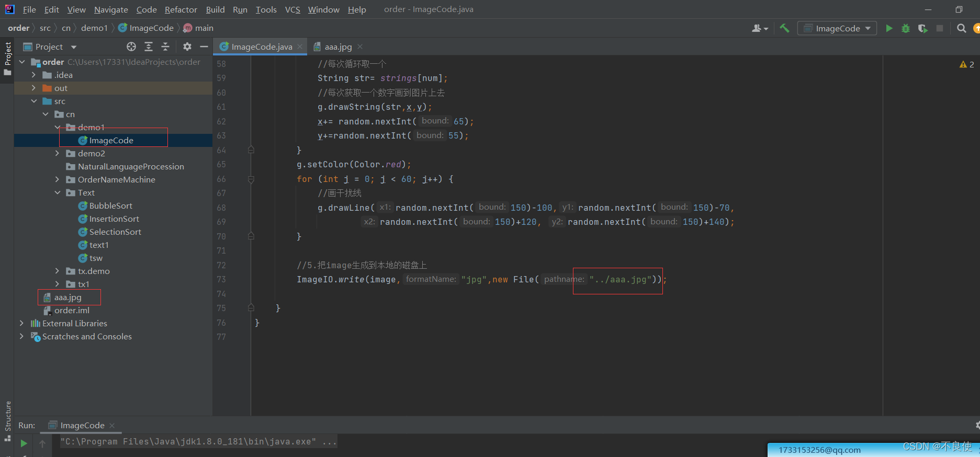Run with Coverage shield icon
The height and width of the screenshot is (457, 980).
pos(922,28)
